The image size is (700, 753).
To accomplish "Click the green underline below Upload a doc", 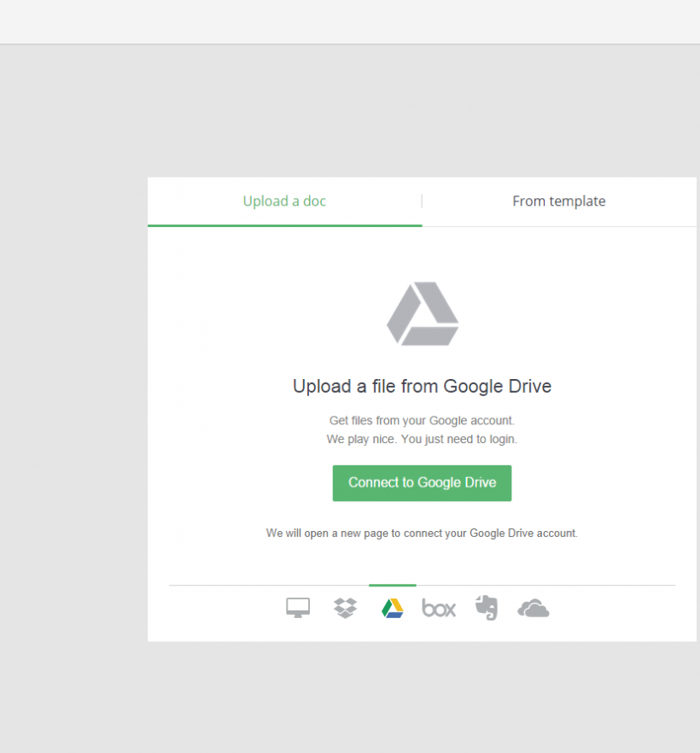I will click(x=284, y=225).
